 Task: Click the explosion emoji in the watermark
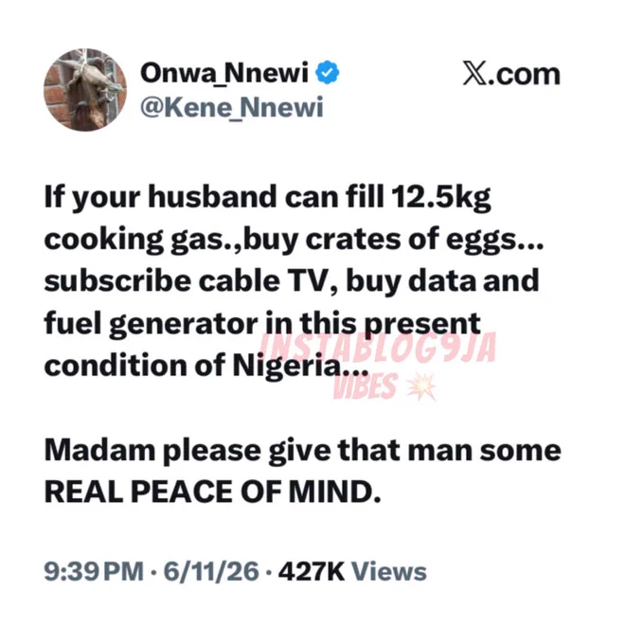click(x=421, y=387)
